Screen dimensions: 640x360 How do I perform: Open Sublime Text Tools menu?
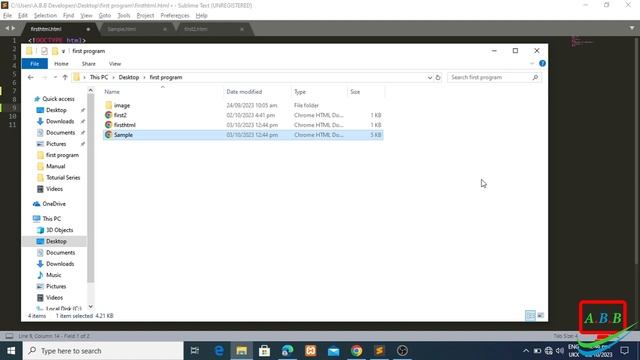coord(124,16)
